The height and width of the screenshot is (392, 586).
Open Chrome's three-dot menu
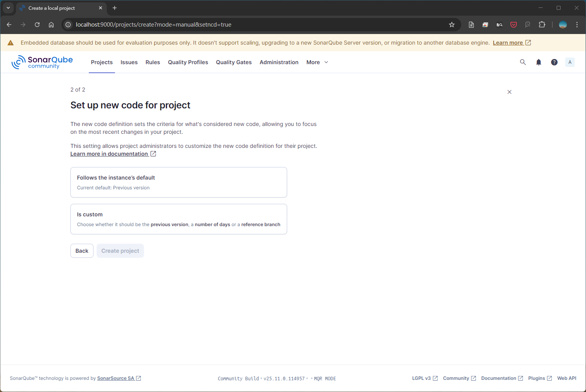pos(577,25)
